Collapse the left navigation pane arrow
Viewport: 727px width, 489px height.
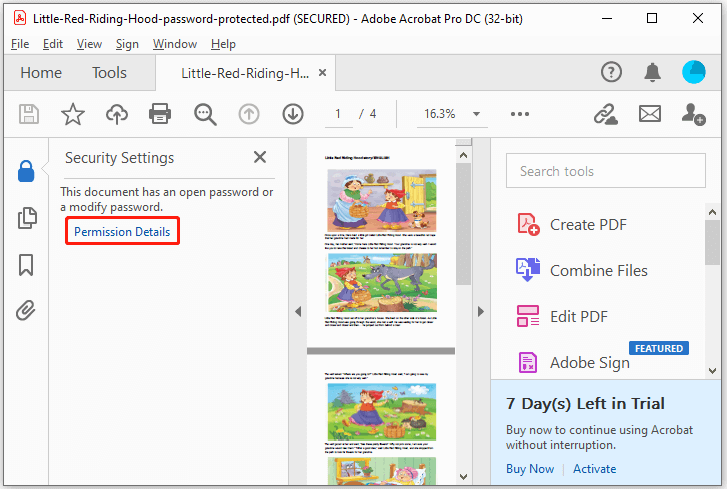click(298, 311)
